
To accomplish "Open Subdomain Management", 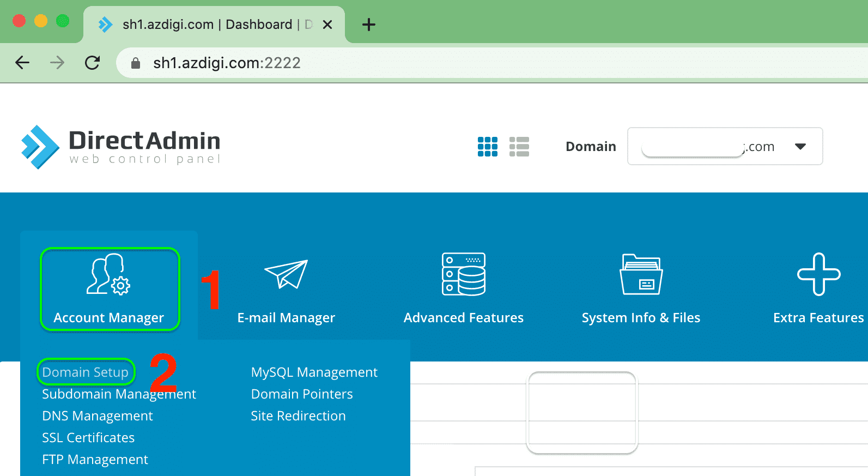I will (x=119, y=394).
